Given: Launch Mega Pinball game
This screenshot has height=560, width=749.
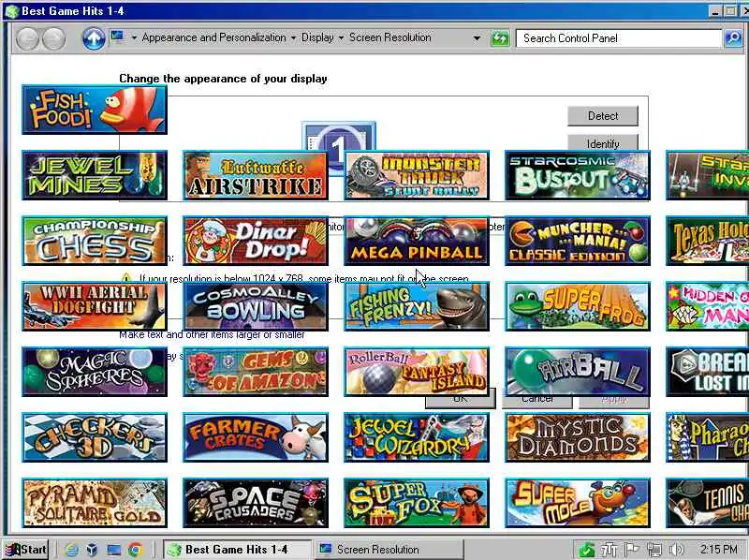Looking at the screenshot, I should pyautogui.click(x=417, y=241).
